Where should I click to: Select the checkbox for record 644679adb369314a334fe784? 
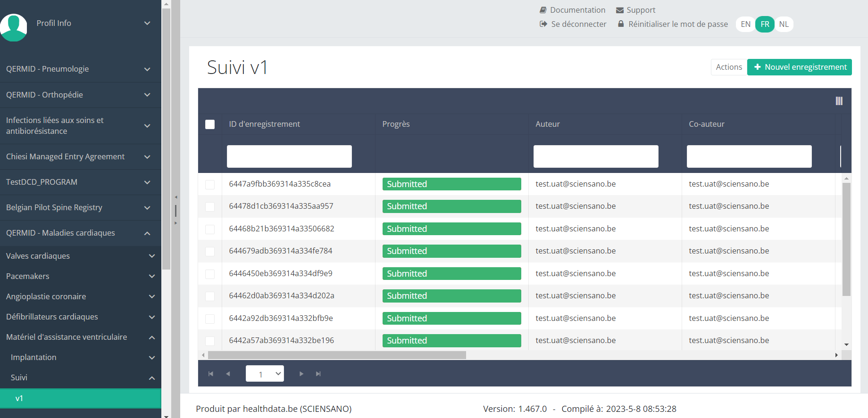(210, 251)
